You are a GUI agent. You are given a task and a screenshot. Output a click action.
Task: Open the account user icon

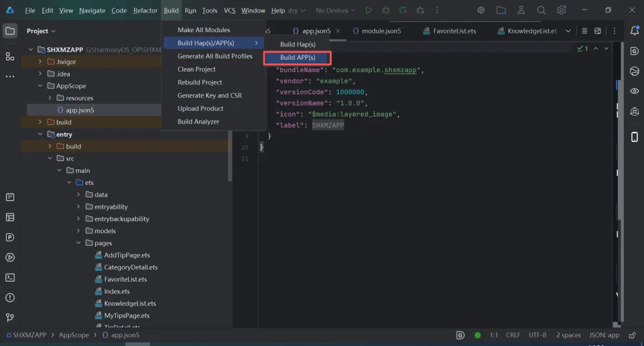tap(521, 10)
